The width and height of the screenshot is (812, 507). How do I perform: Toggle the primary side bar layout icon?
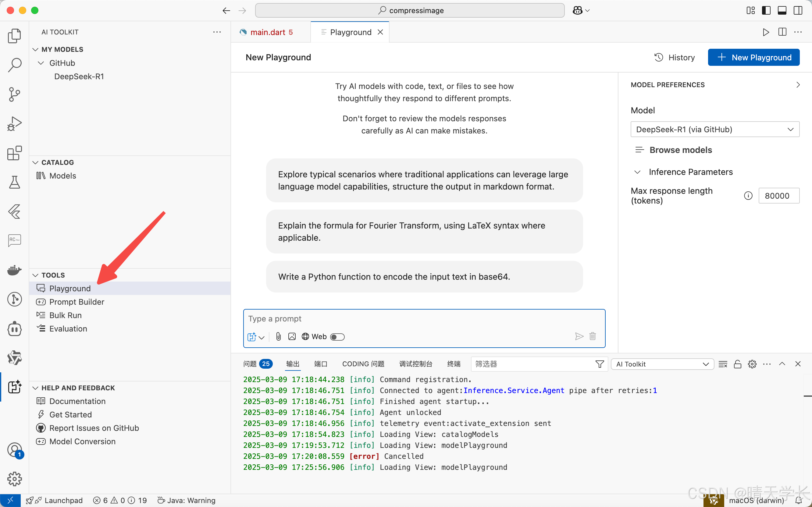coord(766,10)
